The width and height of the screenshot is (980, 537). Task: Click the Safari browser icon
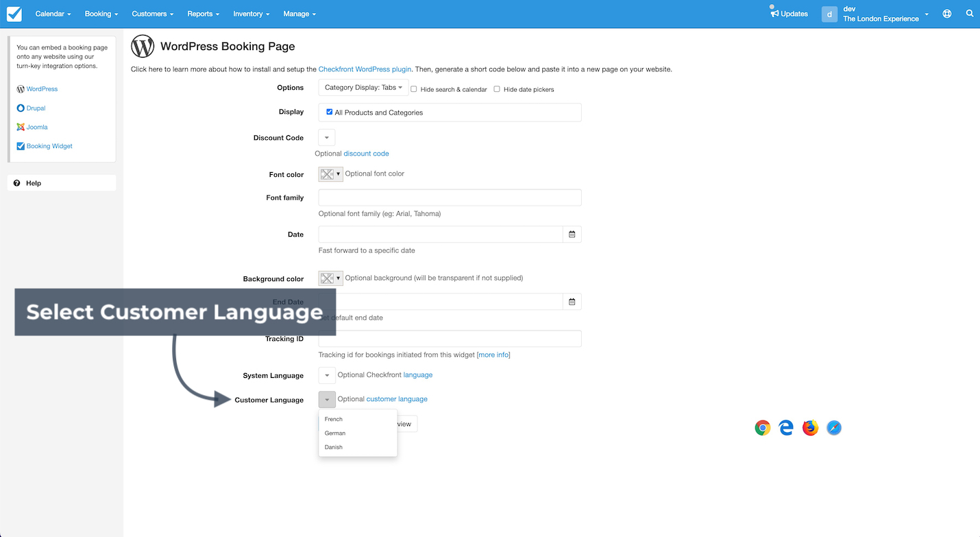click(834, 428)
